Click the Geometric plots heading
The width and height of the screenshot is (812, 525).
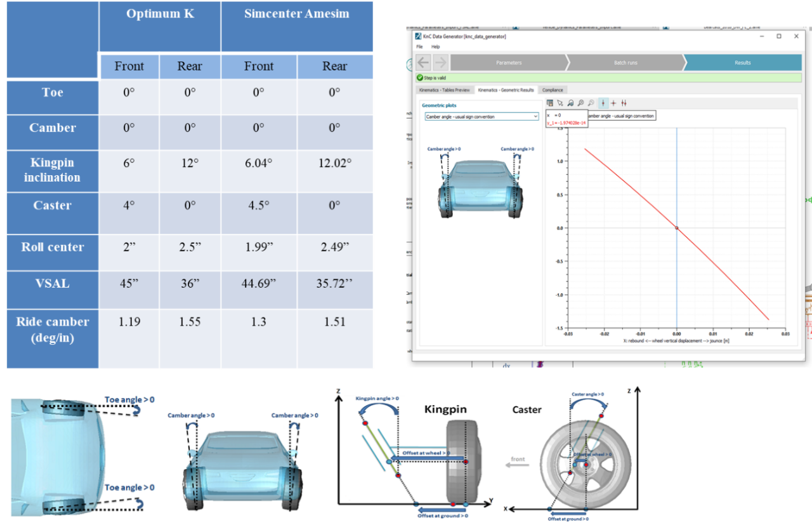tap(440, 105)
